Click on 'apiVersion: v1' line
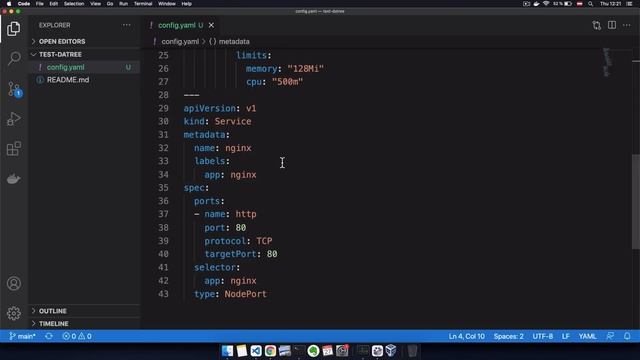 coord(220,109)
